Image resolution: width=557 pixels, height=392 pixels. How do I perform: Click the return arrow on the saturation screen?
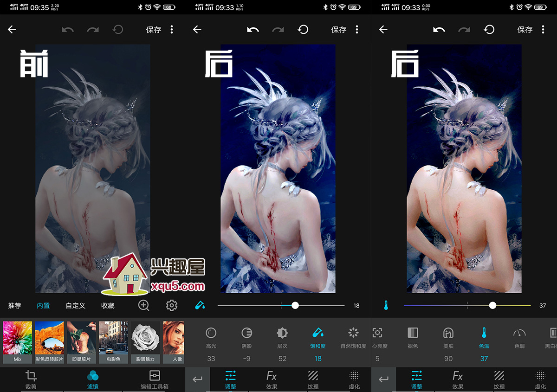(x=198, y=379)
